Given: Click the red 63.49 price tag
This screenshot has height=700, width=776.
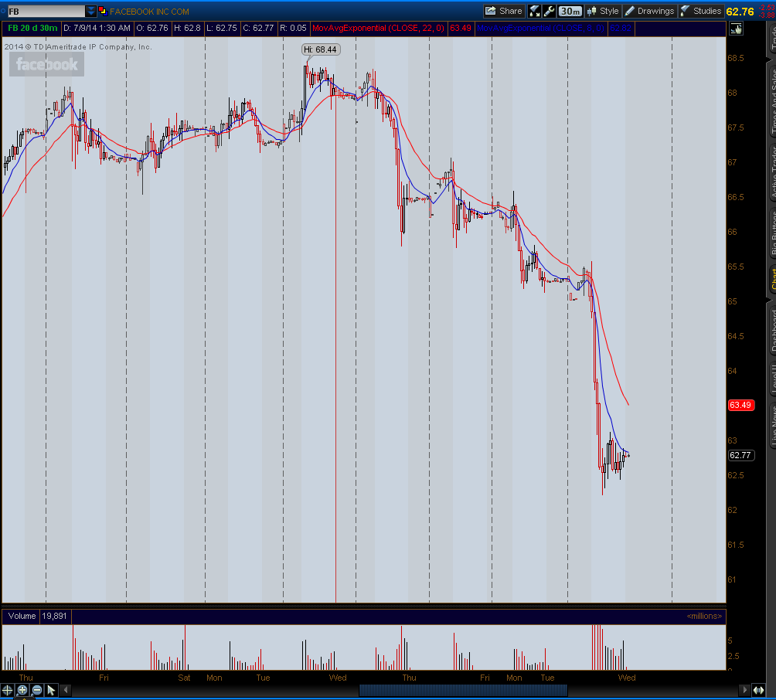Looking at the screenshot, I should 740,405.
